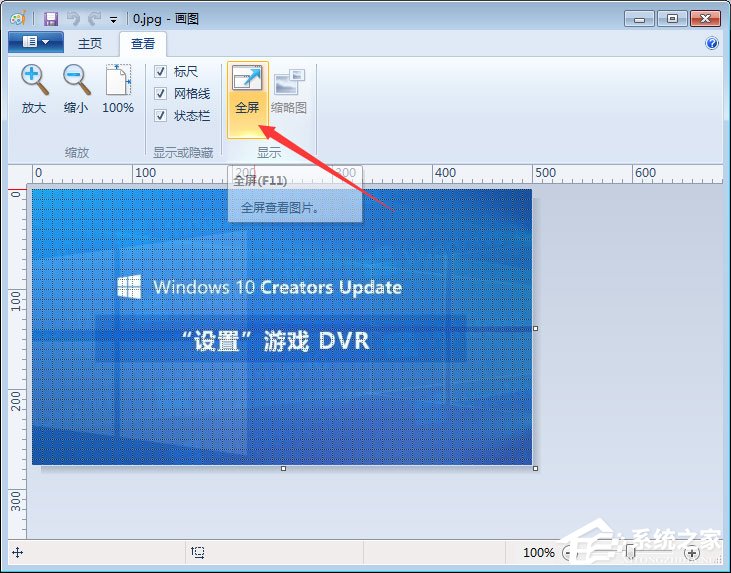Image resolution: width=731 pixels, height=573 pixels.
Task: Click the Undo arrow in title bar
Action: (72, 18)
